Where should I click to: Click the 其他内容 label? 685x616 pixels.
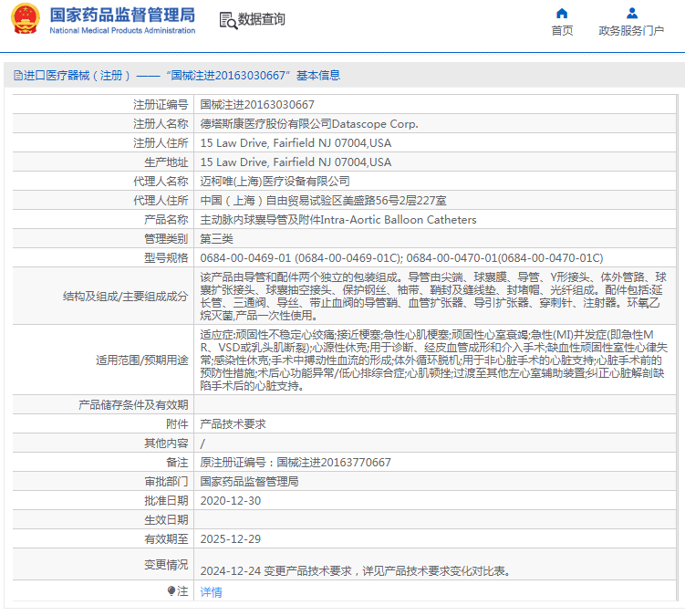166,444
